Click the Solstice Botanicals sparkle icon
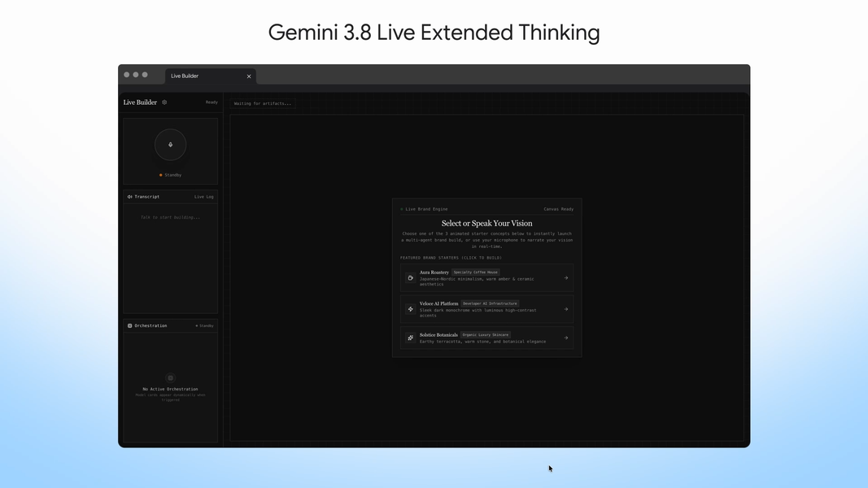Screen dimensions: 868x488 tap(410, 338)
